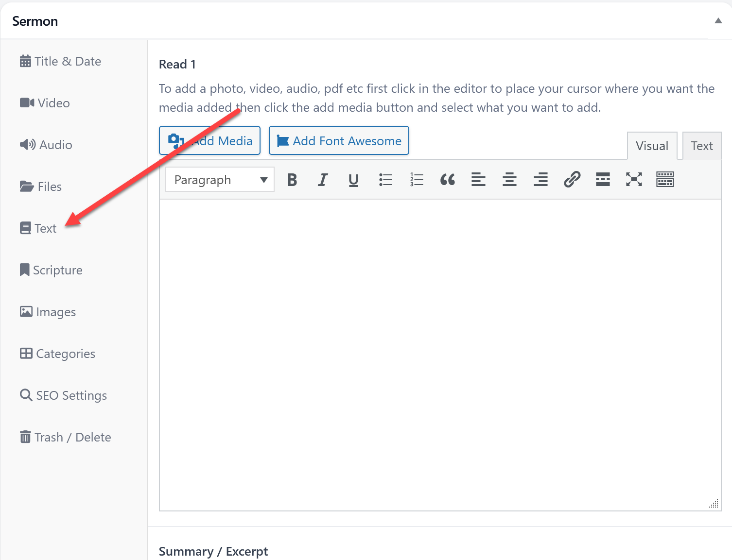Screen dimensions: 732x560
Task: Click the insert link icon
Action: tap(572, 180)
